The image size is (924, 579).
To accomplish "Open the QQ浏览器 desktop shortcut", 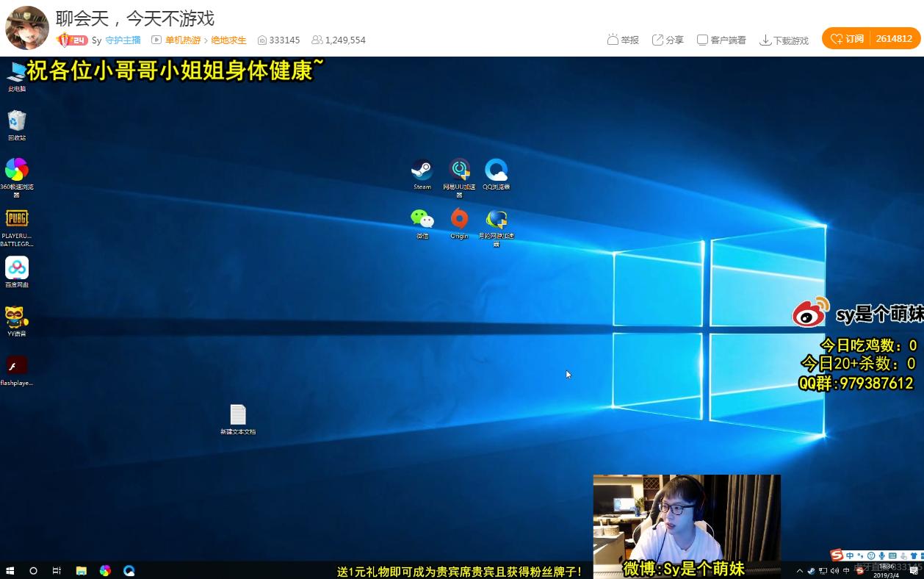I will point(496,169).
